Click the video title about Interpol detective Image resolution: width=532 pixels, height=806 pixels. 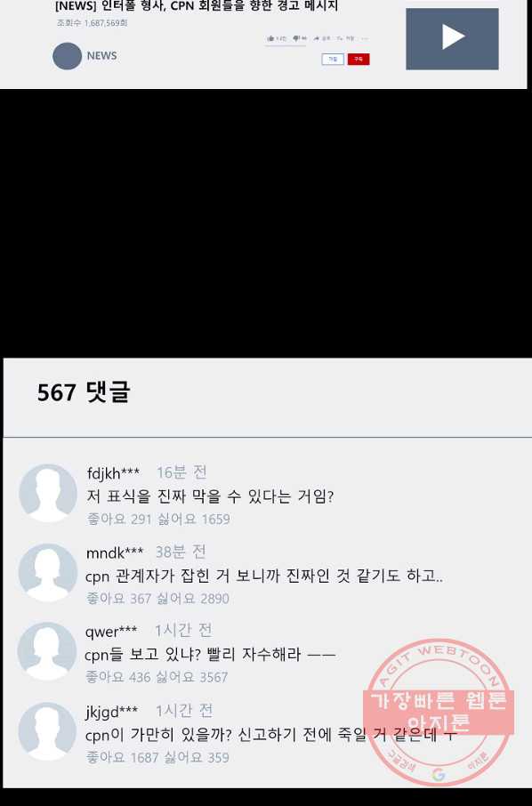point(197,6)
